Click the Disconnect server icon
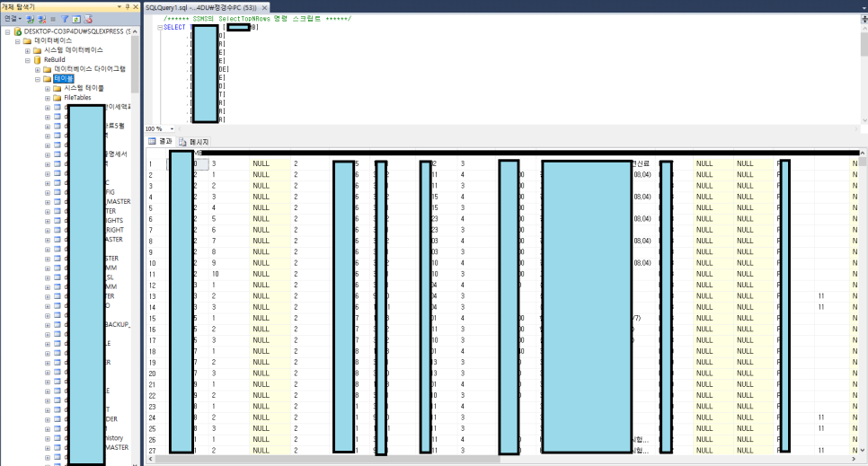The height and width of the screenshot is (466, 868). coord(41,19)
